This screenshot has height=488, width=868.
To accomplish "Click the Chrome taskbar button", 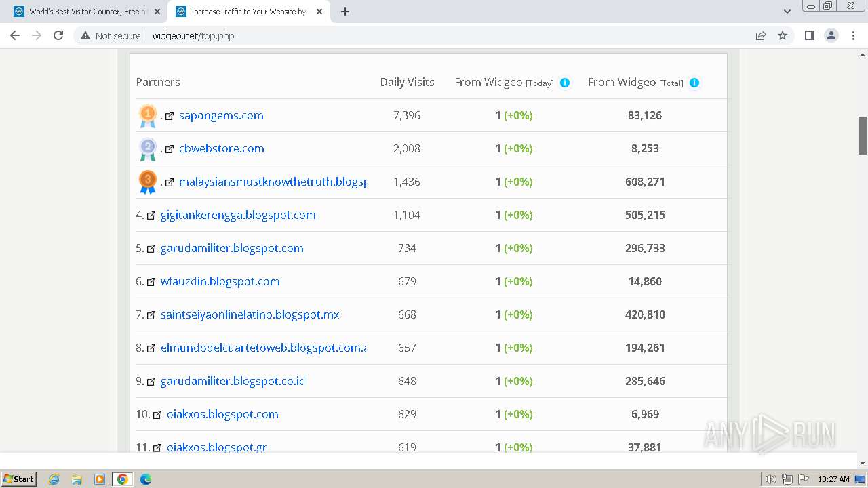I will (x=122, y=479).
